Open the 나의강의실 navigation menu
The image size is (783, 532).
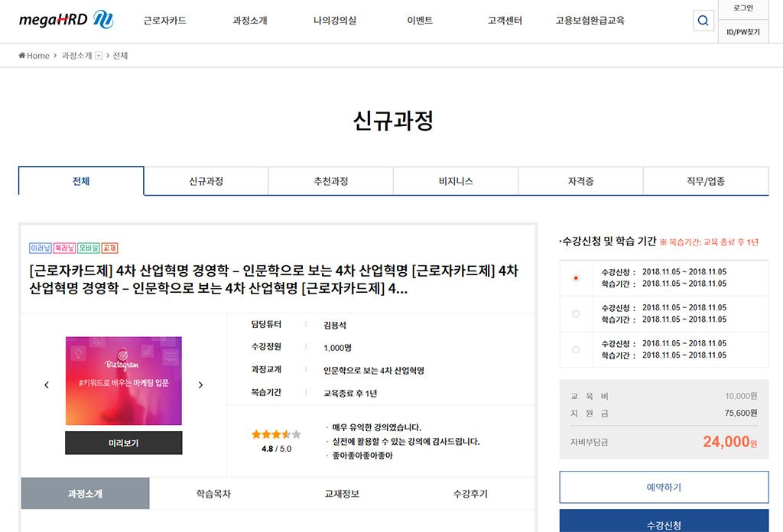(335, 21)
